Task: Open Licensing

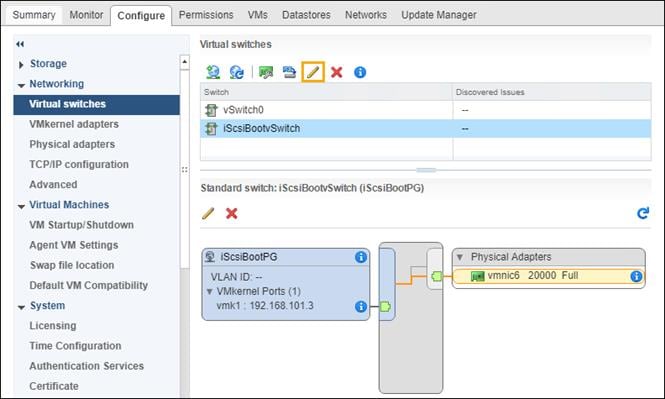Action: pos(53,326)
